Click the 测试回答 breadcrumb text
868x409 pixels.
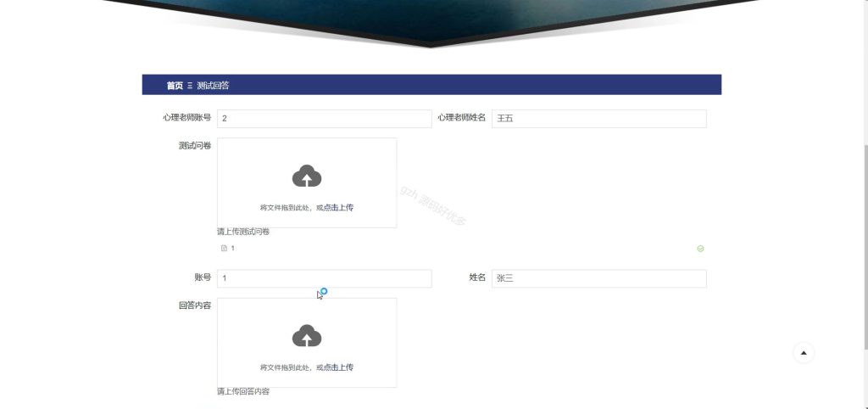[213, 86]
